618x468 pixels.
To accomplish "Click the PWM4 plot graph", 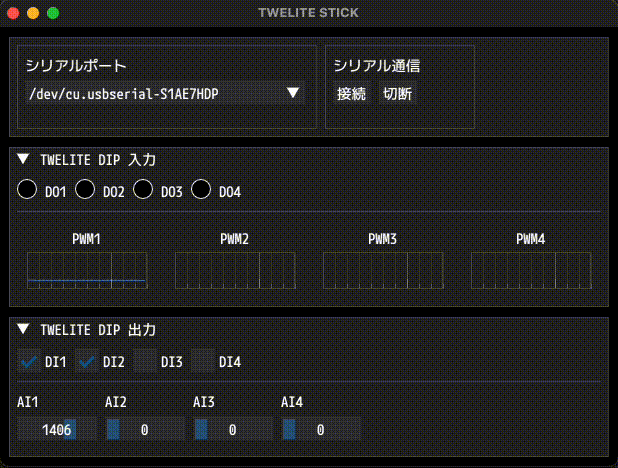I will click(531, 270).
